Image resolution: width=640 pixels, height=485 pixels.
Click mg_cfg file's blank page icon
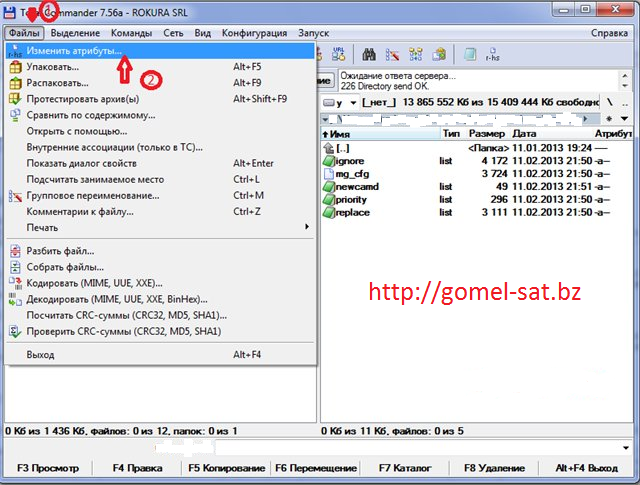[328, 174]
